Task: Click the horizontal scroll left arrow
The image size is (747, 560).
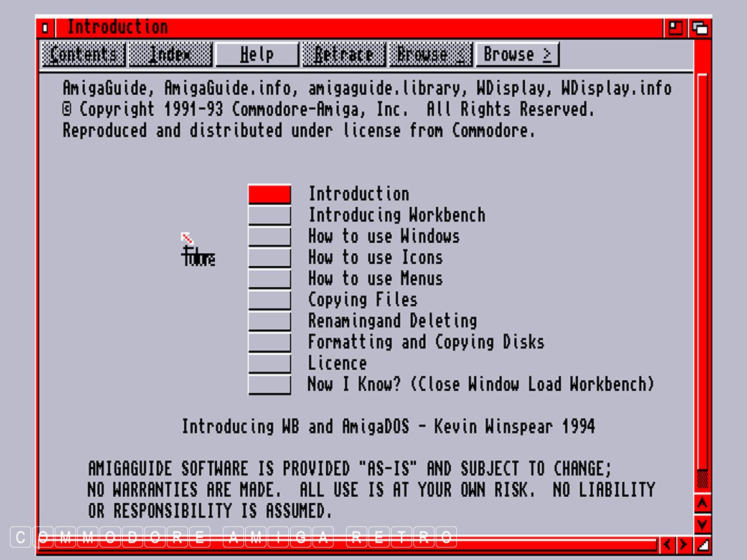Action: point(667,545)
